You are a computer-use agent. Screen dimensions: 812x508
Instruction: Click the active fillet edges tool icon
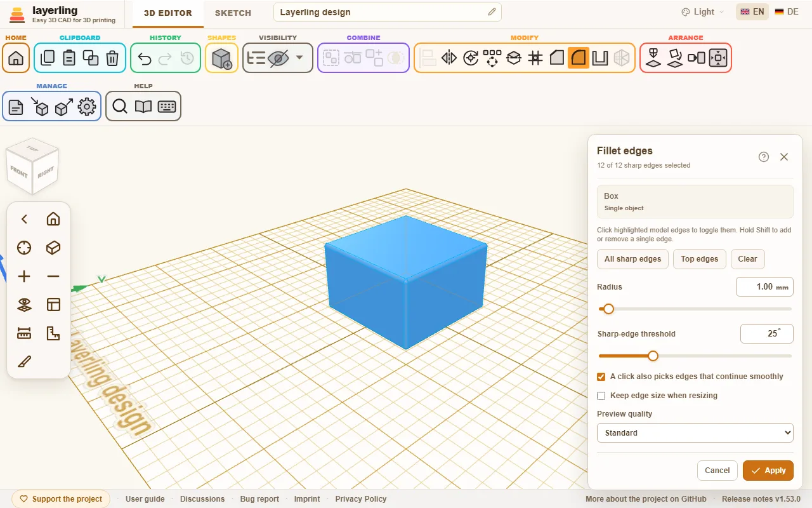579,58
